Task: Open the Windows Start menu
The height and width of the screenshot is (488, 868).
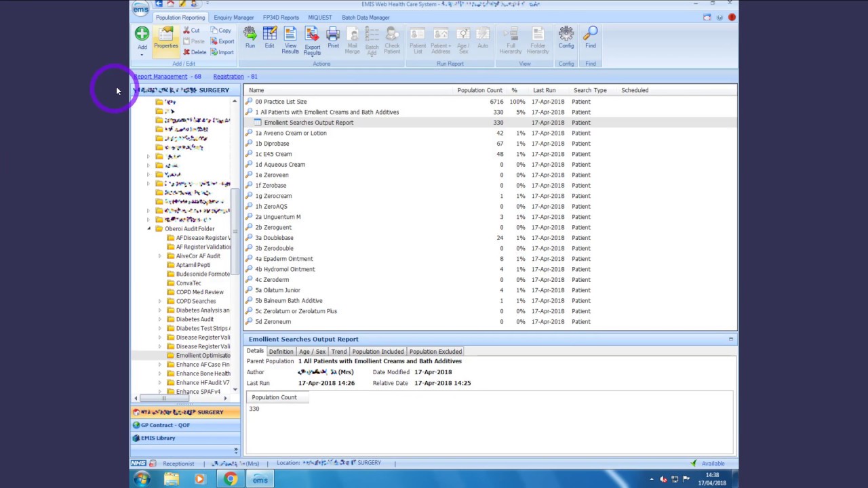Action: tap(142, 479)
